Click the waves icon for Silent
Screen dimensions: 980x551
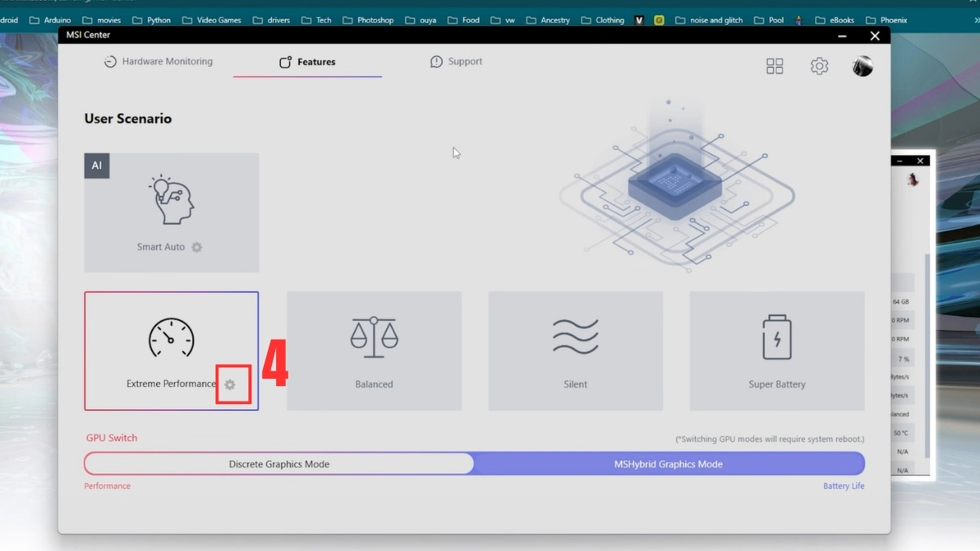(x=576, y=336)
